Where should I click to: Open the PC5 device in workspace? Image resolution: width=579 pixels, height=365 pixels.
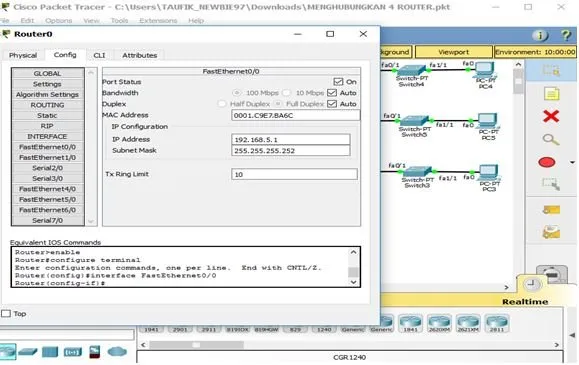(487, 121)
